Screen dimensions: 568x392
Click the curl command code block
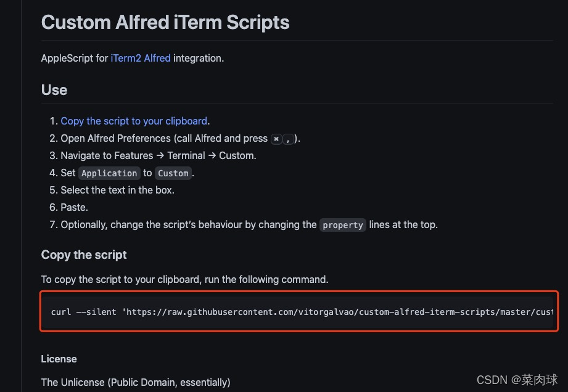[296, 312]
